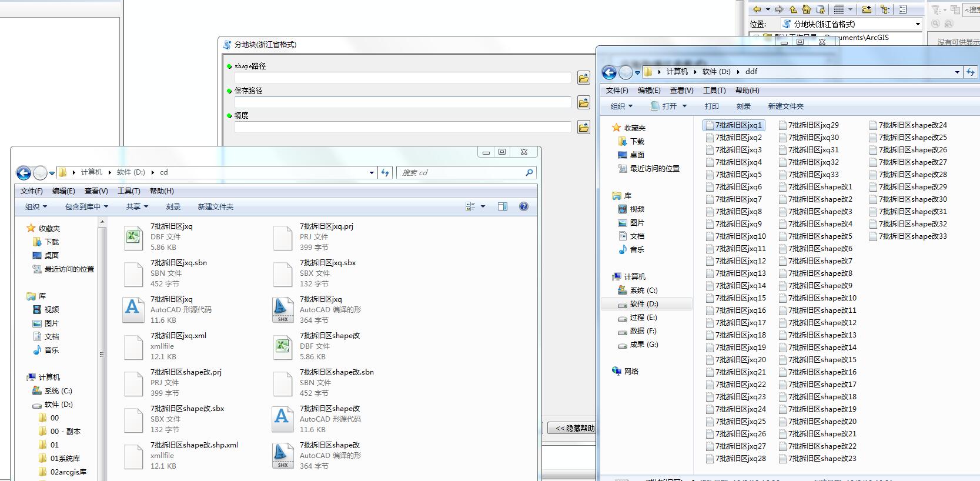Refresh the ddf folder address bar

(x=971, y=72)
